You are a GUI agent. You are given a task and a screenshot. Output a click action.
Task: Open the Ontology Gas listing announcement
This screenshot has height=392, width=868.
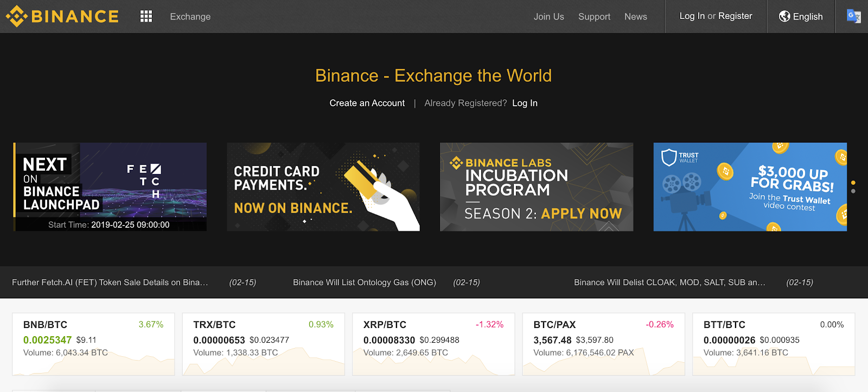point(364,282)
